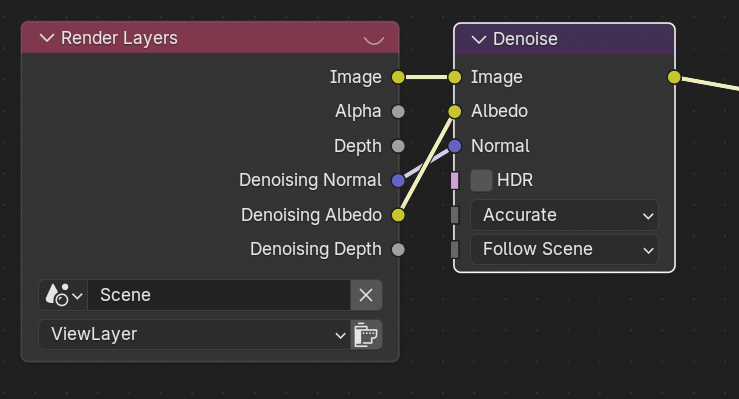Click the socket beside Accurate dropdown
The image size is (739, 399).
(x=454, y=215)
